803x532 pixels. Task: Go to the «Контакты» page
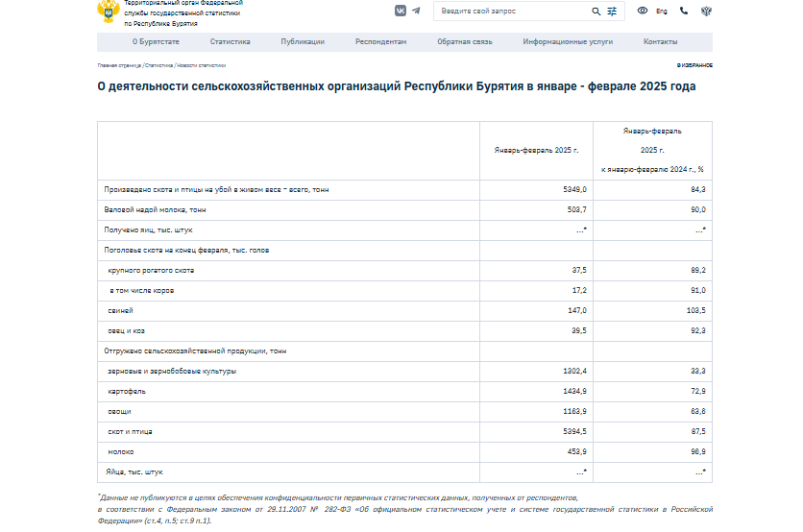click(x=660, y=42)
